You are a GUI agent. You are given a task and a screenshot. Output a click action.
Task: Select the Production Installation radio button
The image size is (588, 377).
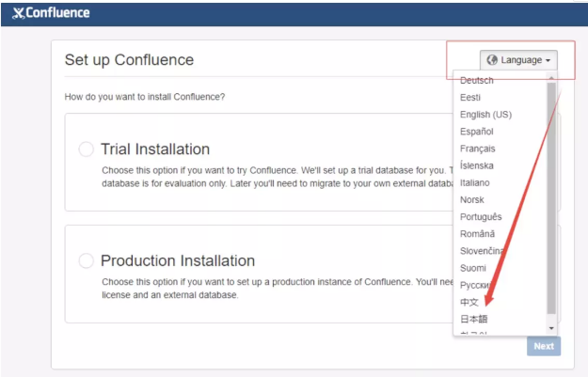87,260
